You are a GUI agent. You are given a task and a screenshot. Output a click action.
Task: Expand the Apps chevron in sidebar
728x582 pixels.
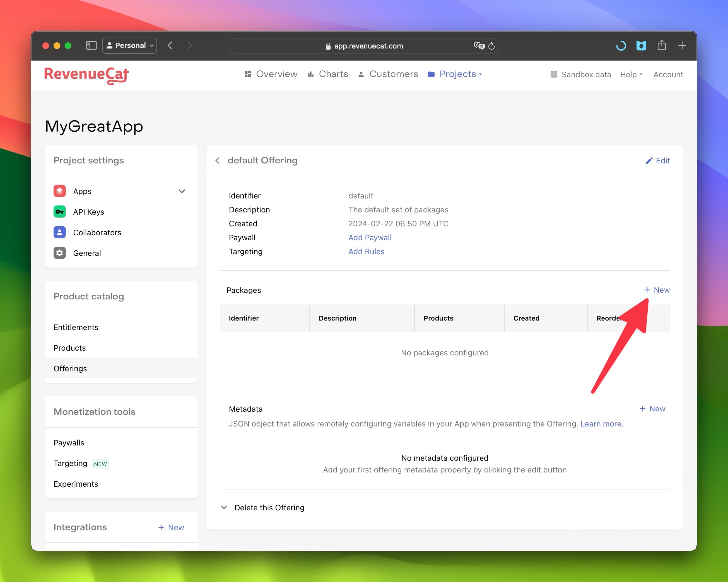(182, 191)
